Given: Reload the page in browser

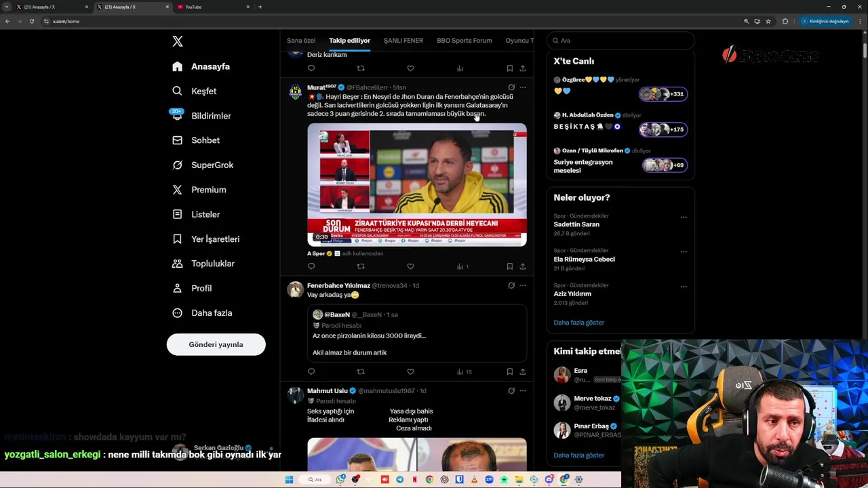Looking at the screenshot, I should 31,21.
